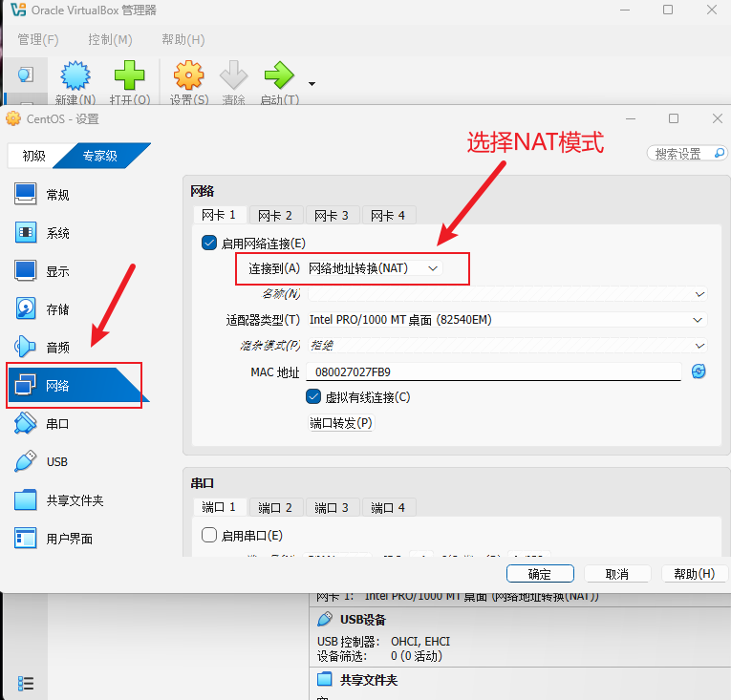Expand the Start button dropdown arrow
Screen dimensions: 731x700
coord(312,84)
